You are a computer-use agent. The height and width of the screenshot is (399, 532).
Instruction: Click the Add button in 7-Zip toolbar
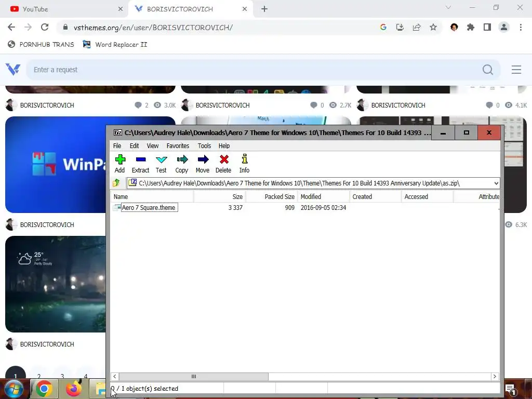pos(120,164)
